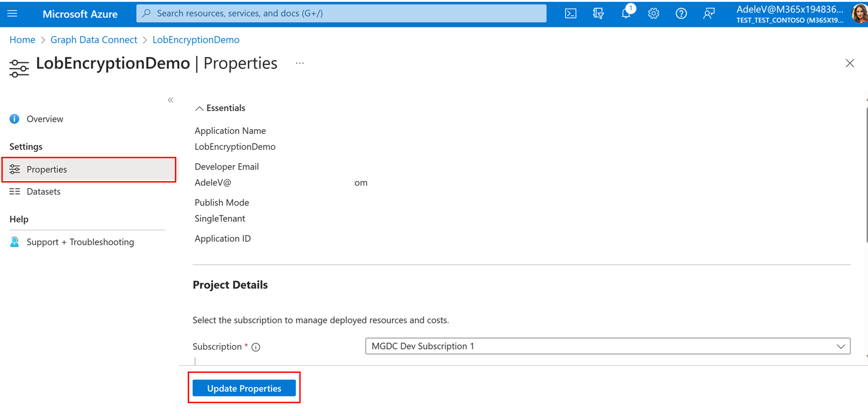Focus the Search resources, services, and docs box

(341, 13)
